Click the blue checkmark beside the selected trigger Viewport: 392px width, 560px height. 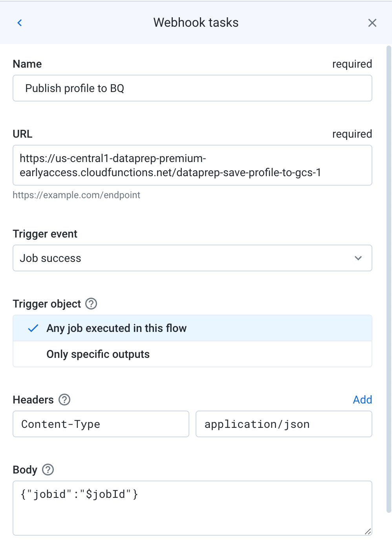33,328
